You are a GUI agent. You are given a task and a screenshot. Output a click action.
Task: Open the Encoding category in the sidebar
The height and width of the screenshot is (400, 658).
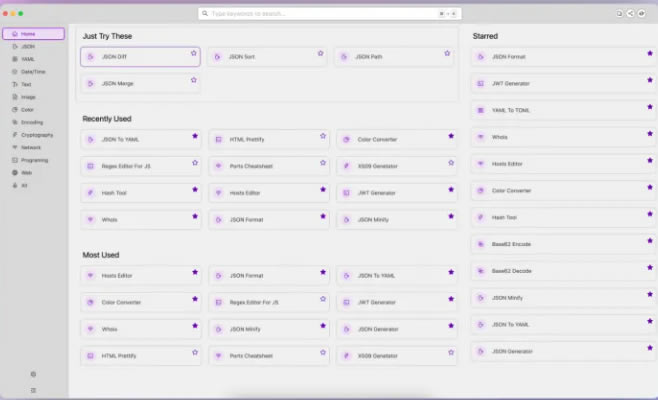click(x=32, y=122)
